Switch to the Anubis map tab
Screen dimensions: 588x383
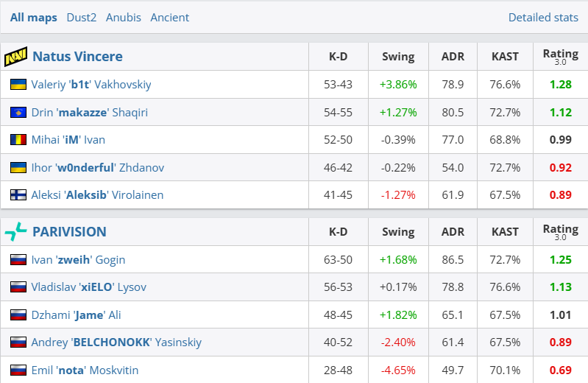click(x=124, y=18)
